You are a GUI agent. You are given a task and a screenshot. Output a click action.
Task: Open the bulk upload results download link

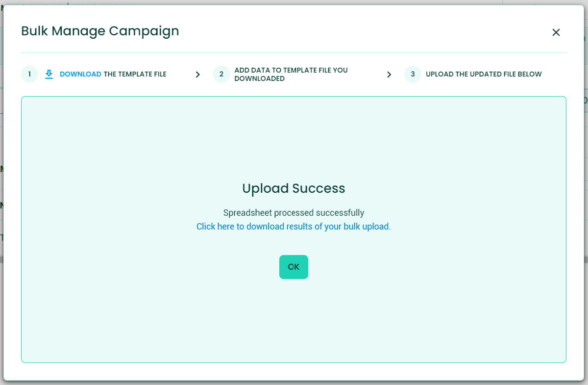(x=294, y=226)
